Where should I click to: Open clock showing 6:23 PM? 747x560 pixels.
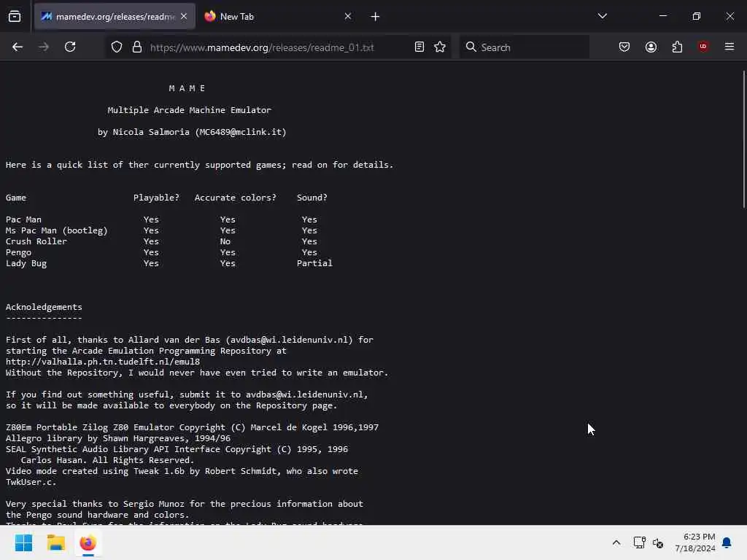point(695,542)
